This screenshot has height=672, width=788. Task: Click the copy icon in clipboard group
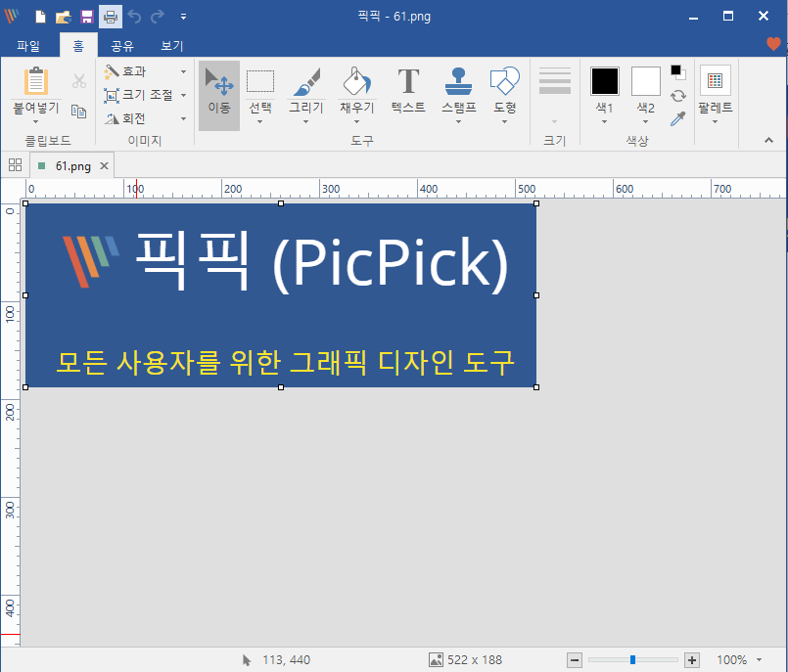(79, 111)
